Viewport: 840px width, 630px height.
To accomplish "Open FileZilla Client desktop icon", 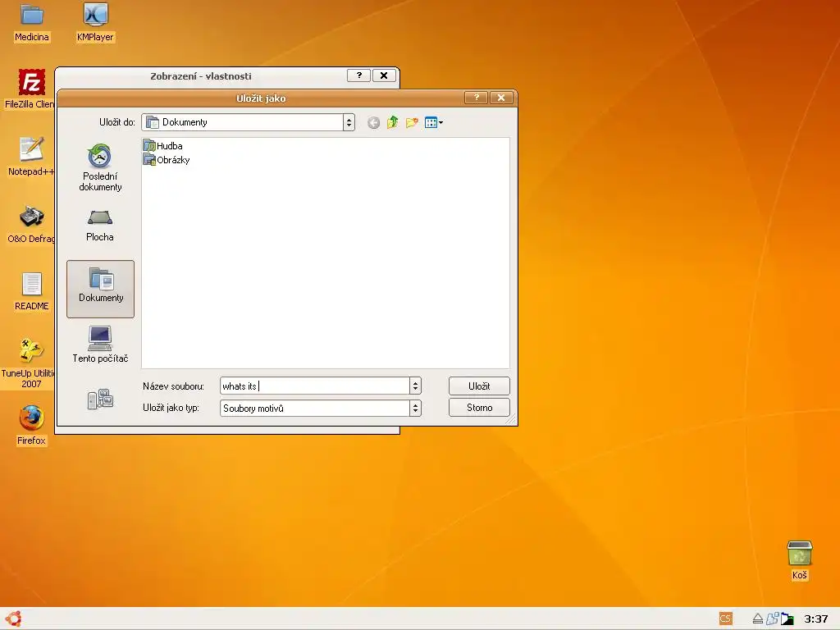I will (x=30, y=89).
